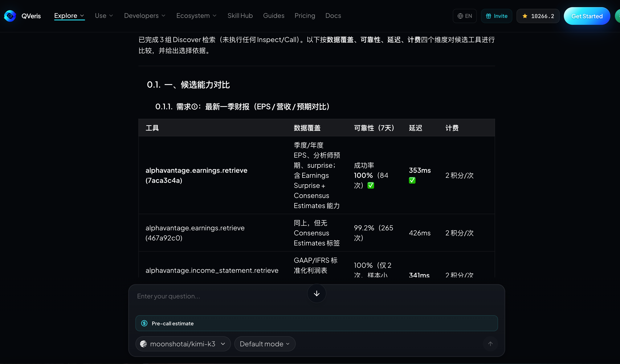This screenshot has height=364, width=620.
Task: Click the '延迟' column header
Action: 416,128
